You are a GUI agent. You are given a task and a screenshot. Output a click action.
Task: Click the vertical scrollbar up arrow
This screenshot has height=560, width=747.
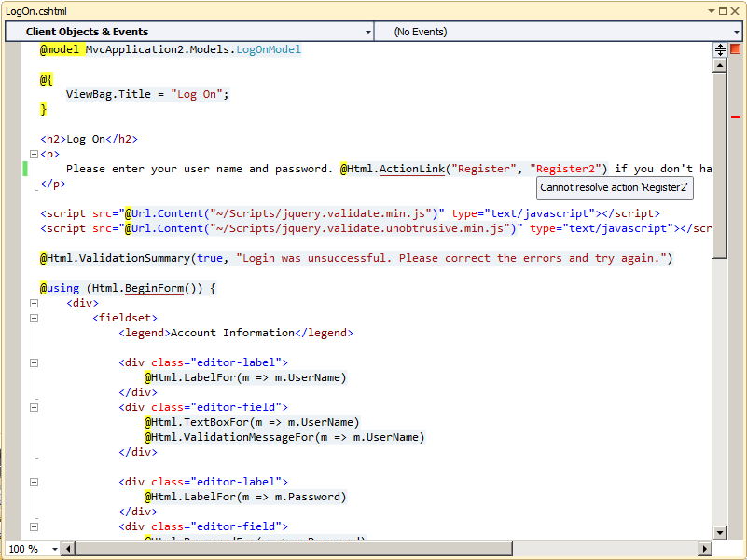click(720, 65)
